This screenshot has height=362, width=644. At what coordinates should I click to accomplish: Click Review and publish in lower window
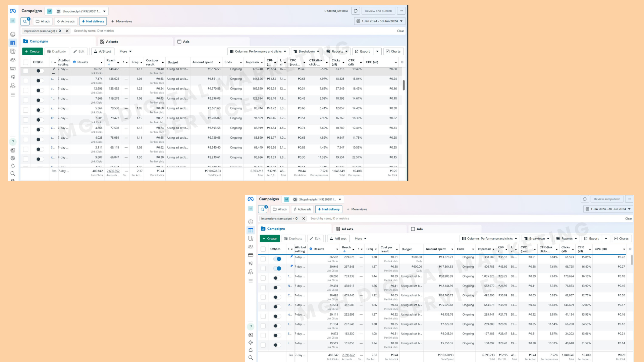click(x=607, y=199)
